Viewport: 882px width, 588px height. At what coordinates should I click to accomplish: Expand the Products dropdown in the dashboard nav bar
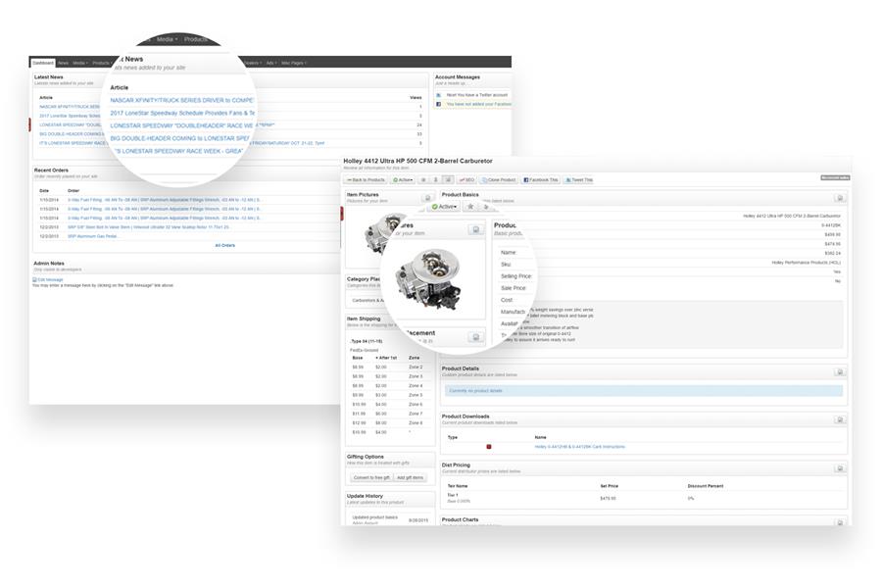[101, 63]
